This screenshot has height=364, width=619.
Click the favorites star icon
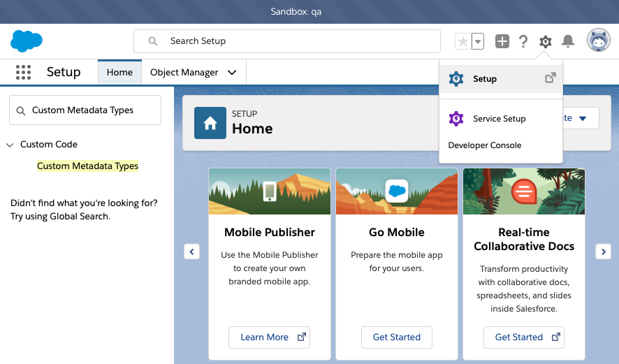coord(463,41)
